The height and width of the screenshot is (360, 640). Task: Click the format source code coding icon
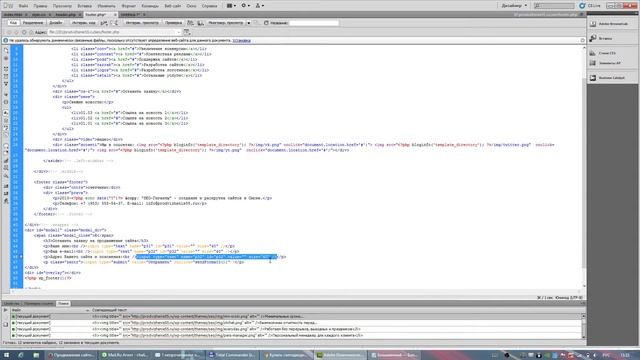pos(6,201)
